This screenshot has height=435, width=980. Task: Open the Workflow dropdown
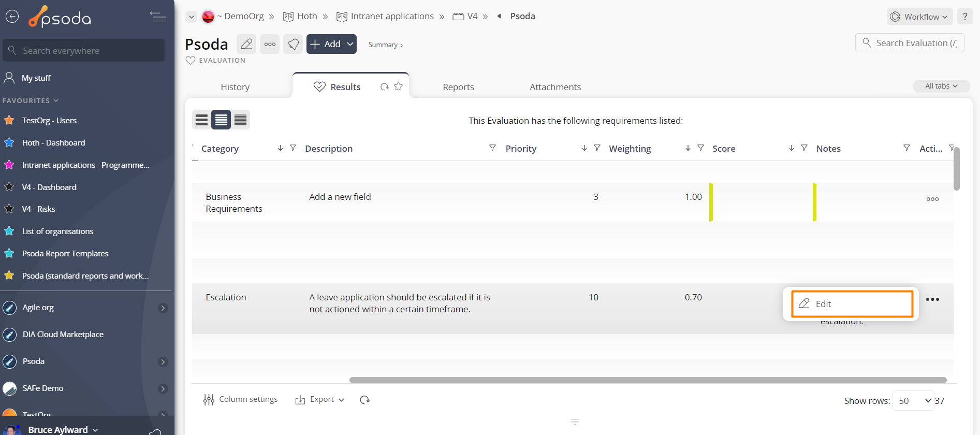(x=919, y=17)
